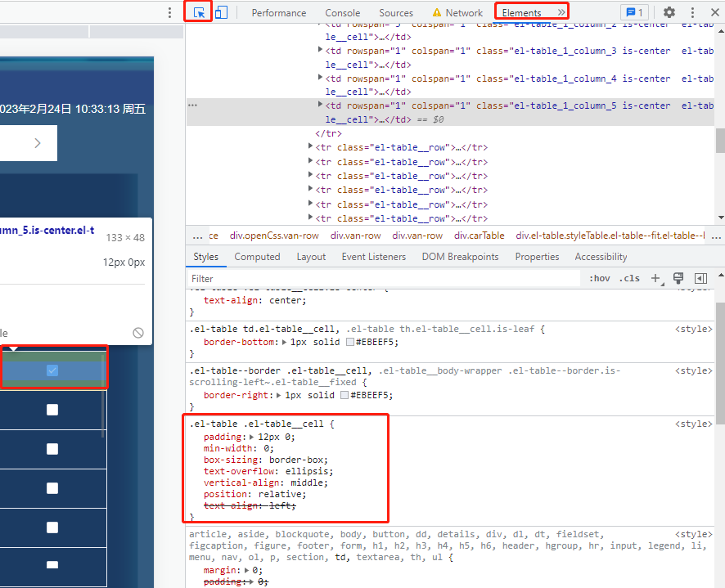Click the #EBEEF5 border-bottom color swatch
This screenshot has height=588, width=725.
click(x=350, y=342)
